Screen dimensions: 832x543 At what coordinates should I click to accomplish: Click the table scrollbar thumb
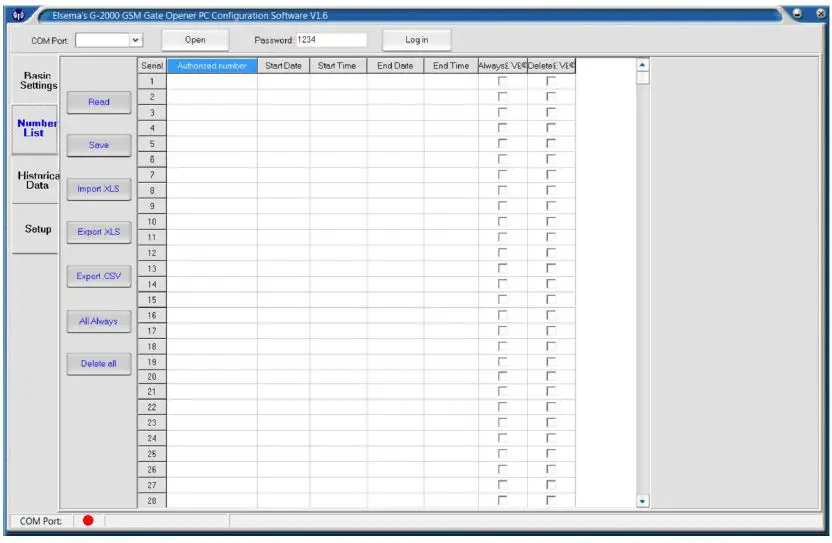[x=642, y=78]
